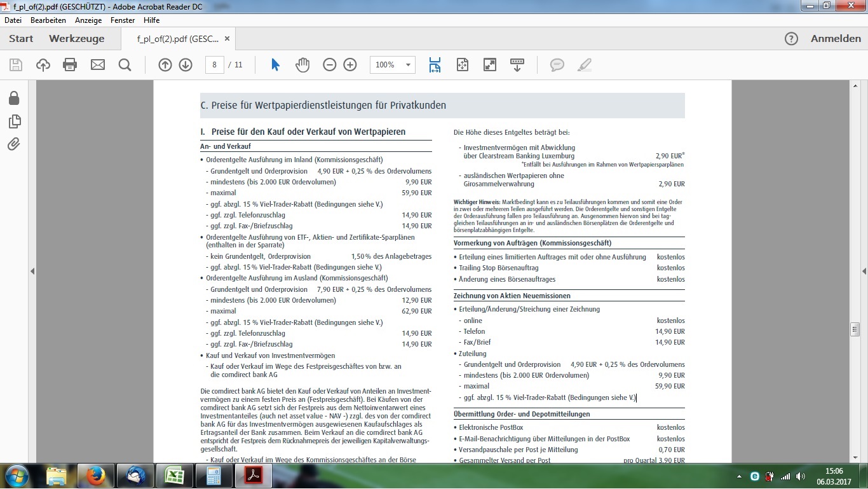This screenshot has width=868, height=489.
Task: Open Excel from the taskbar
Action: tap(174, 476)
